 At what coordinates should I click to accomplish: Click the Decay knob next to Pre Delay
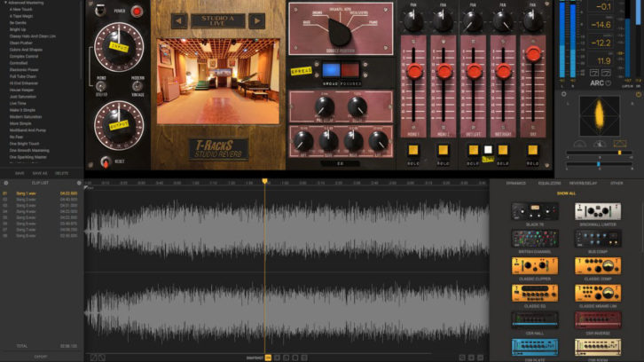(357, 106)
